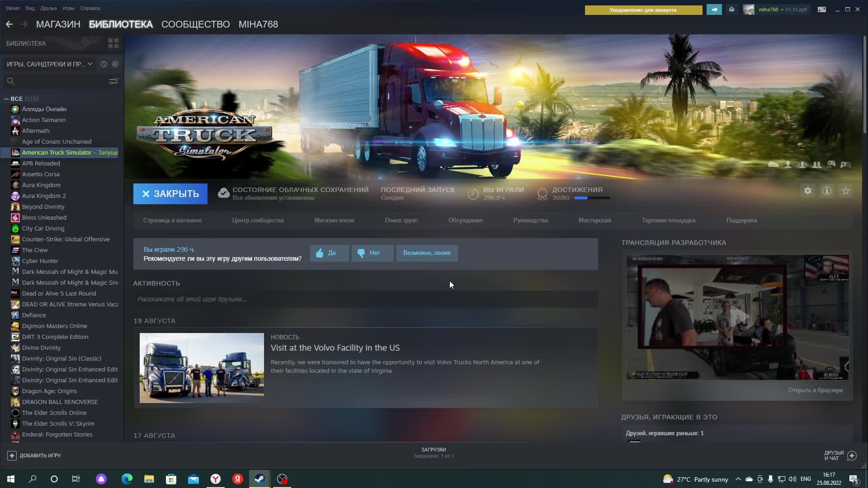Add game to favorites star icon
This screenshot has width=868, height=488.
(x=846, y=191)
